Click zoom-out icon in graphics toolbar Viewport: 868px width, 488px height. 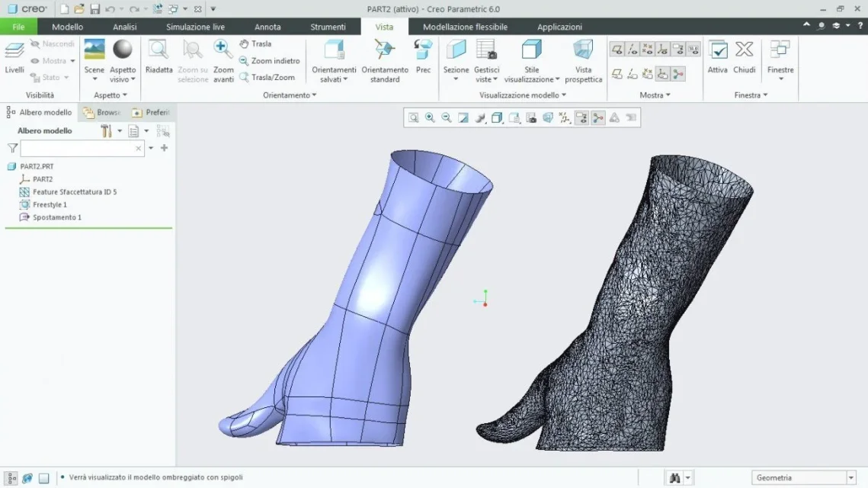[x=446, y=117]
